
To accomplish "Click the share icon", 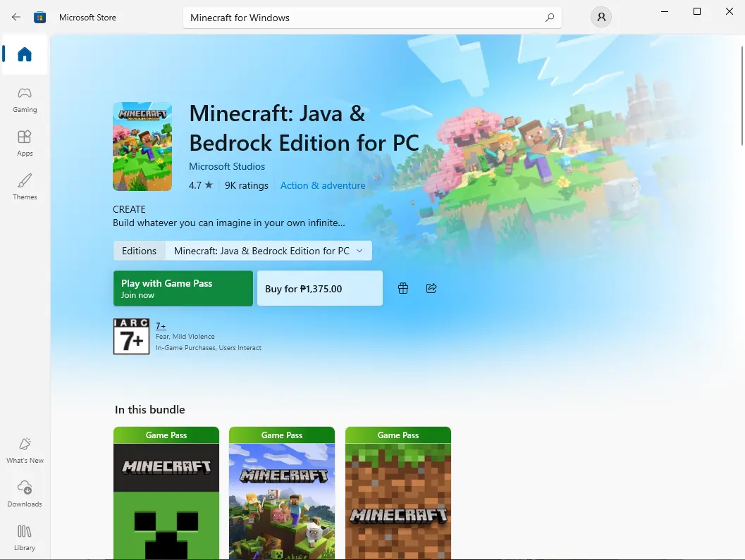I will [x=431, y=288].
